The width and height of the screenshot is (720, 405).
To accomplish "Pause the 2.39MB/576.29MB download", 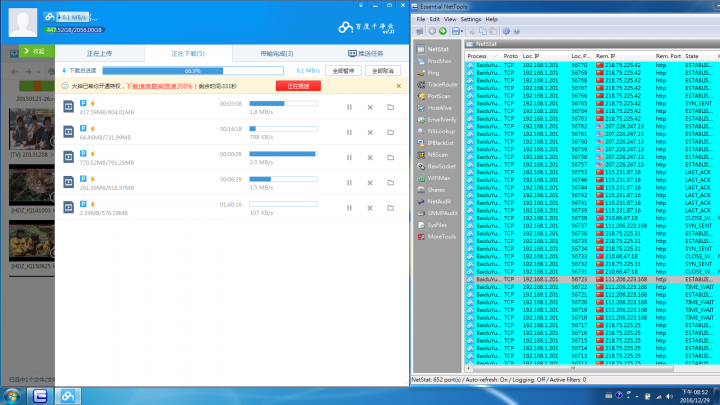I will [349, 208].
